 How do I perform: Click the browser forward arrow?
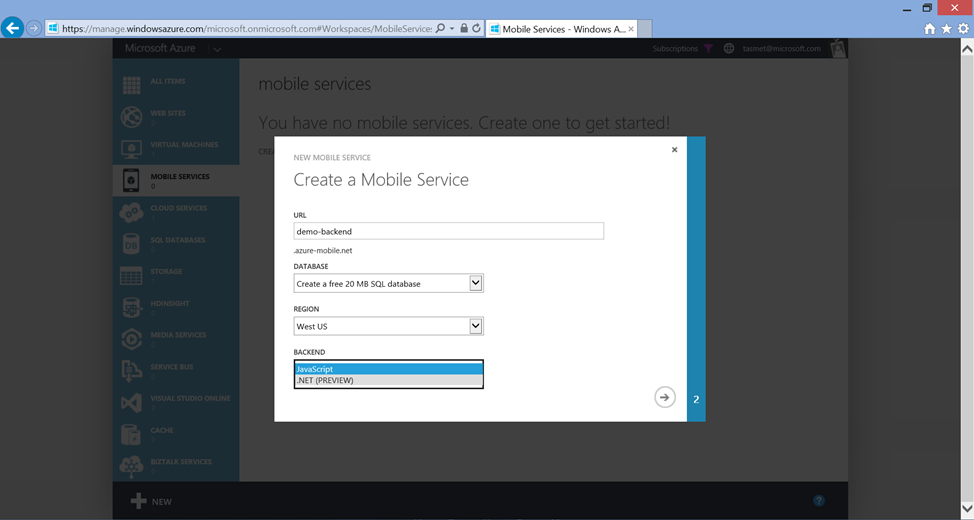click(34, 28)
